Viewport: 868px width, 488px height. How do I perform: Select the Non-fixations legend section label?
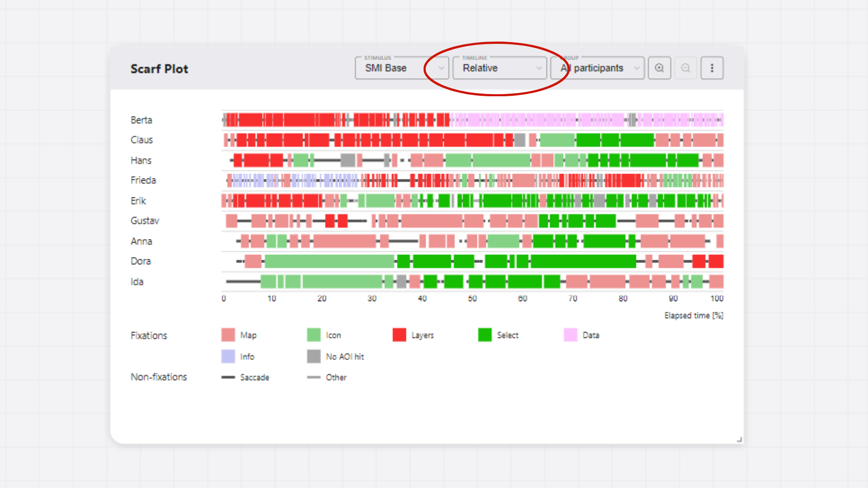click(x=159, y=377)
